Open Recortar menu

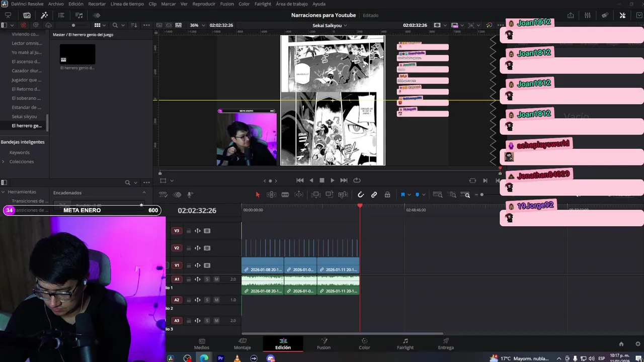coord(97,4)
